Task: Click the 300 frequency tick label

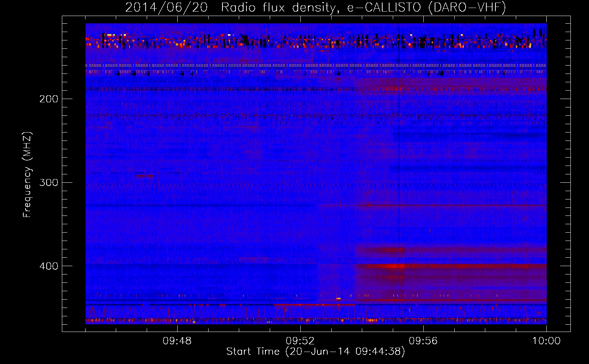Action: (x=49, y=182)
